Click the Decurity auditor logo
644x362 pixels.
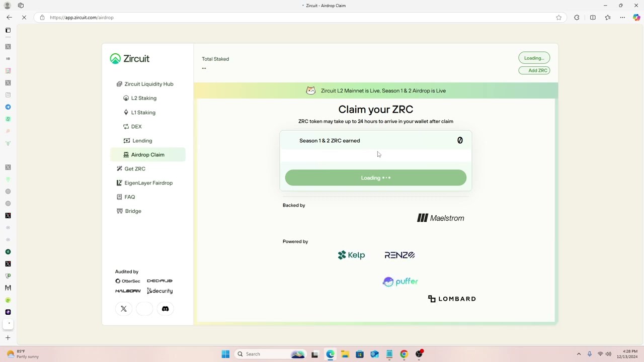tap(160, 291)
